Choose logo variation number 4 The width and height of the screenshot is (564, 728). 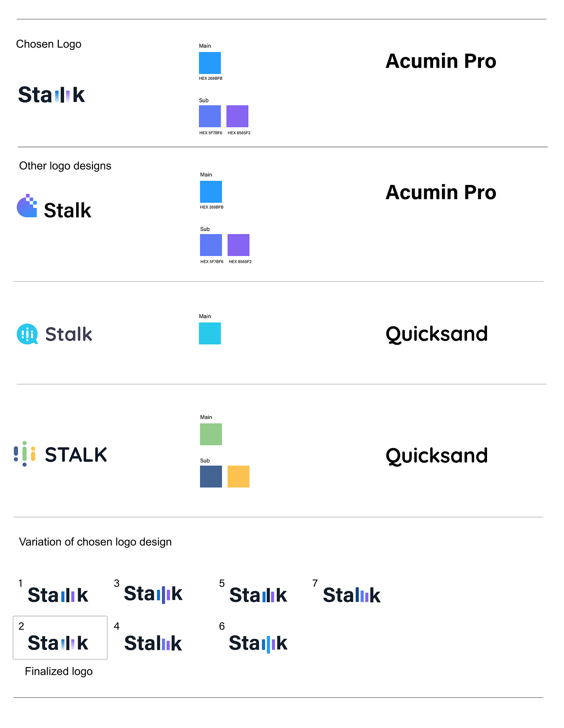pyautogui.click(x=153, y=643)
